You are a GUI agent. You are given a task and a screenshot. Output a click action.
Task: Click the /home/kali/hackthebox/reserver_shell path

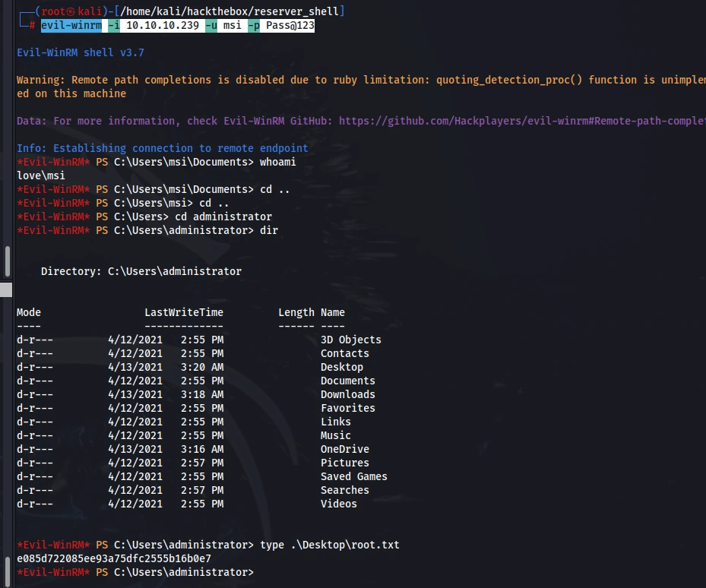click(x=230, y=11)
